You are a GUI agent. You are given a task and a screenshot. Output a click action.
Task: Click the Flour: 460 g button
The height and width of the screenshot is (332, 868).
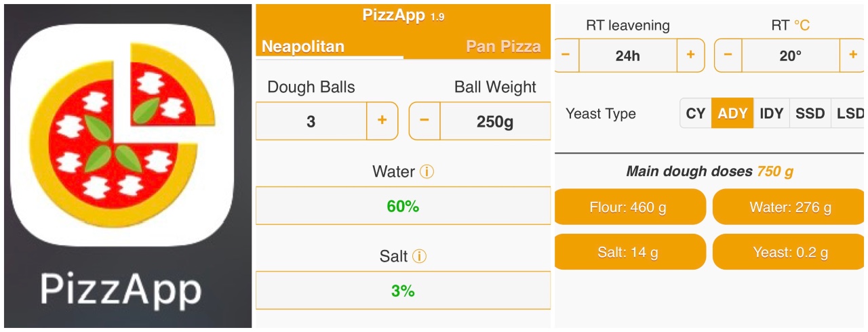pos(629,207)
